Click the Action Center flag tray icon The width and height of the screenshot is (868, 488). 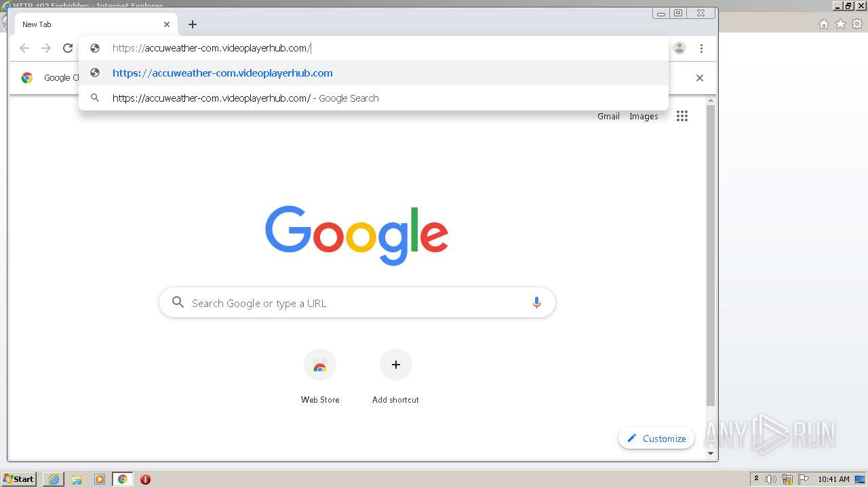coord(804,479)
